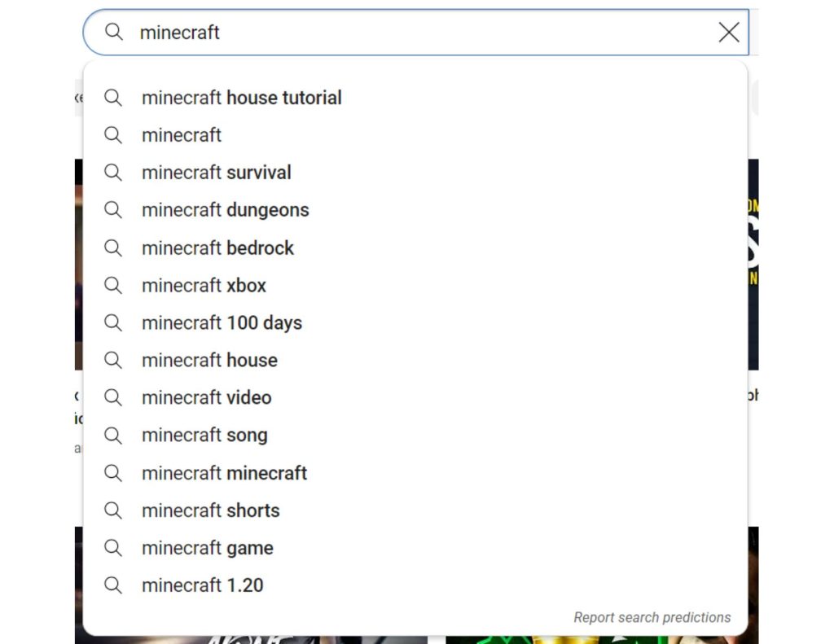834x644 pixels.
Task: Click search icon beside 'minecraft video'
Action: pos(112,398)
